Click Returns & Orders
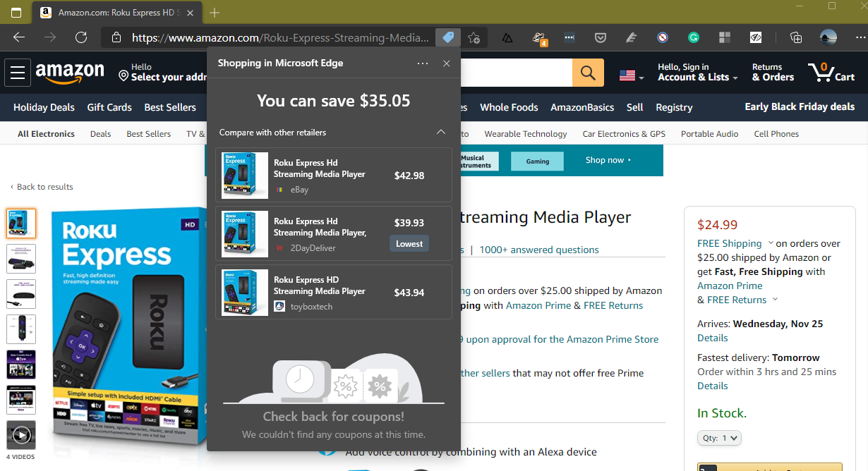868x471 pixels. (773, 73)
